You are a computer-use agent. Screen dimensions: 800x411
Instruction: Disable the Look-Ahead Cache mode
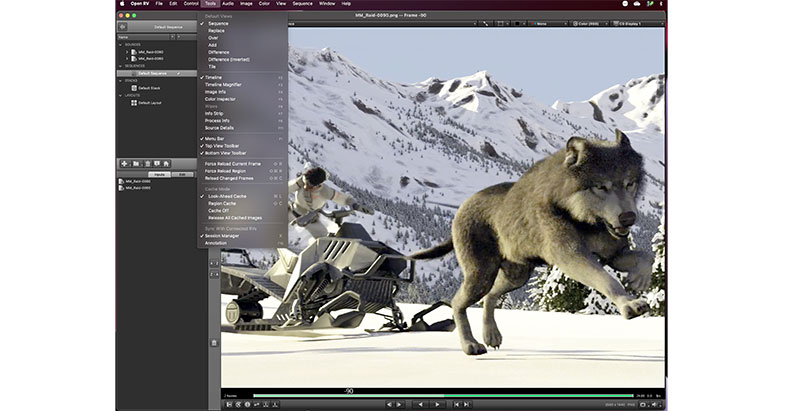pos(226,196)
